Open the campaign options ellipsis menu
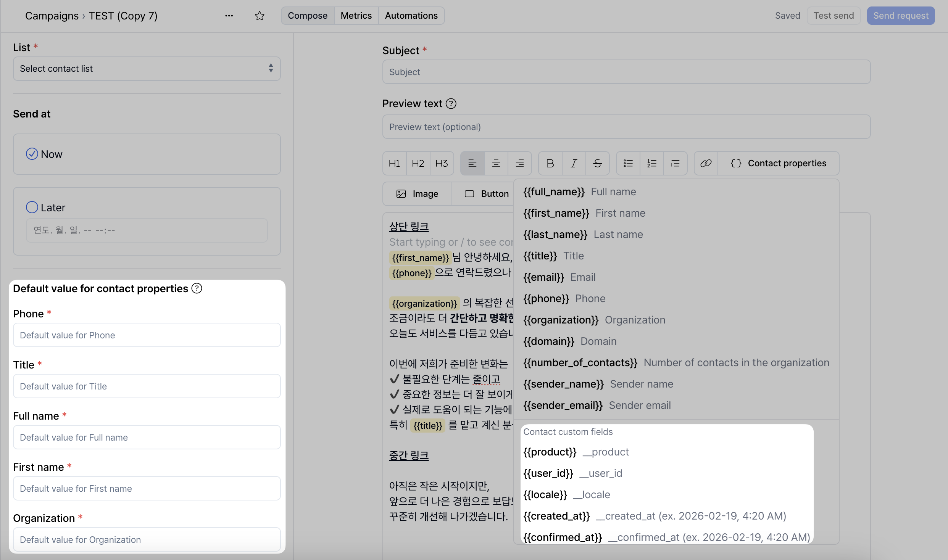Viewport: 948px width, 560px height. [229, 16]
